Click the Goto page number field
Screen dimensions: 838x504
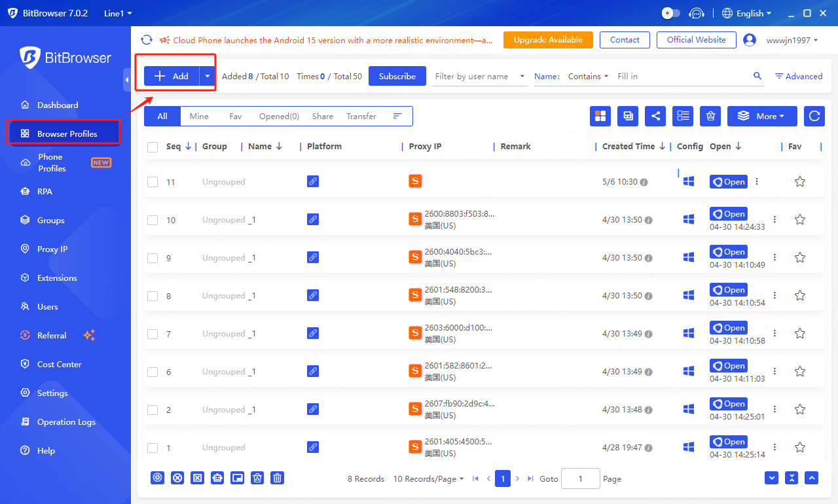[x=580, y=478]
